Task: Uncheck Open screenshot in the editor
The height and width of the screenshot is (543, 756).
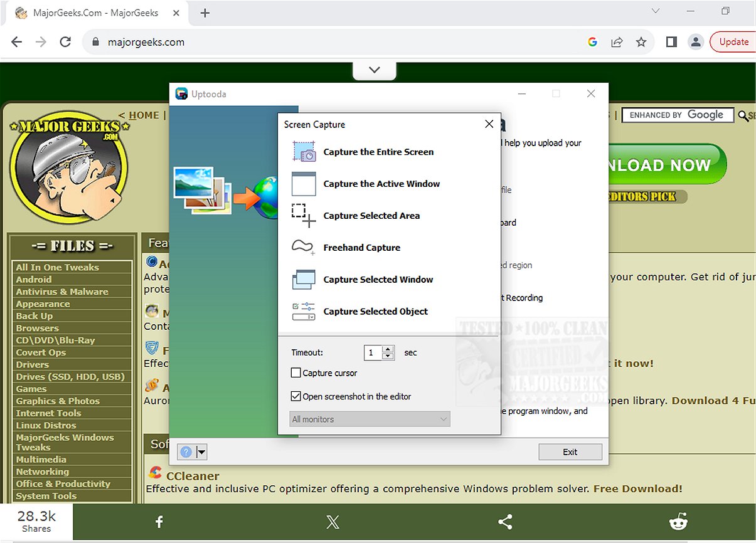Action: pyautogui.click(x=296, y=396)
